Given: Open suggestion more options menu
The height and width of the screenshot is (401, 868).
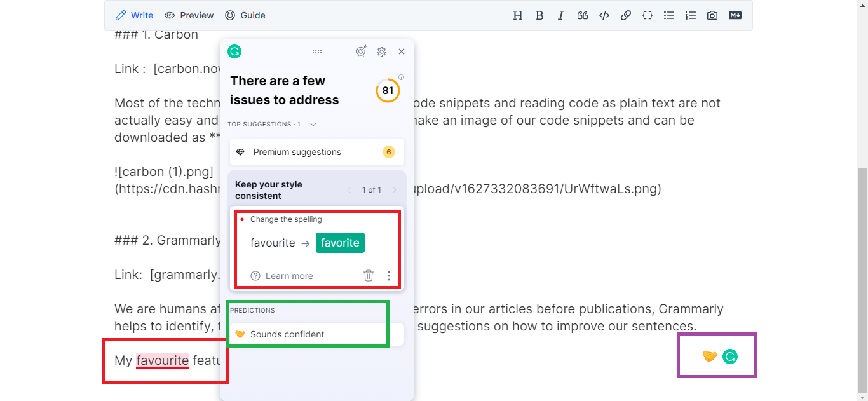Looking at the screenshot, I should point(389,276).
